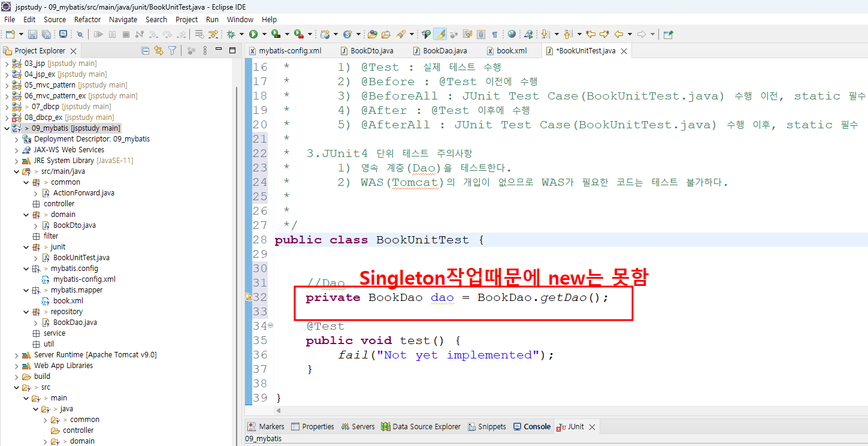The height and width of the screenshot is (446, 868).
Task: Toggle Link with Editor in Project Explorer
Action: tap(159, 51)
